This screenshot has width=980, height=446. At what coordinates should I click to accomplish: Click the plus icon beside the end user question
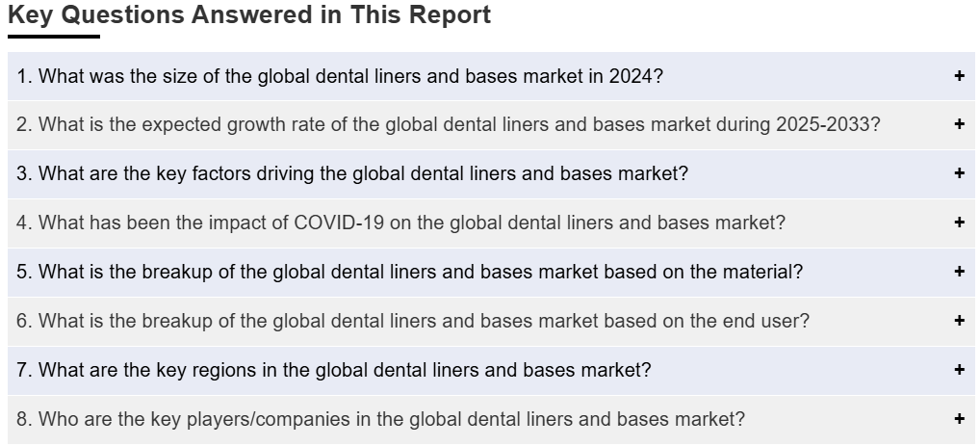[960, 320]
